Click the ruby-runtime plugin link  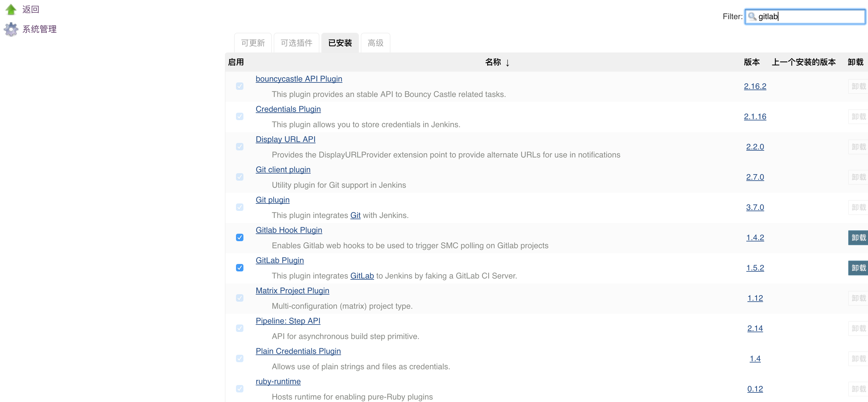coord(278,381)
